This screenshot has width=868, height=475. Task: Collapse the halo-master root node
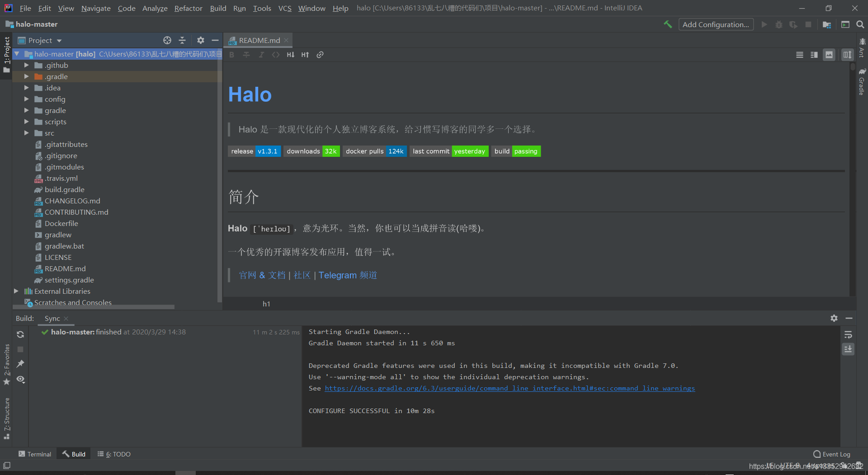tap(17, 54)
